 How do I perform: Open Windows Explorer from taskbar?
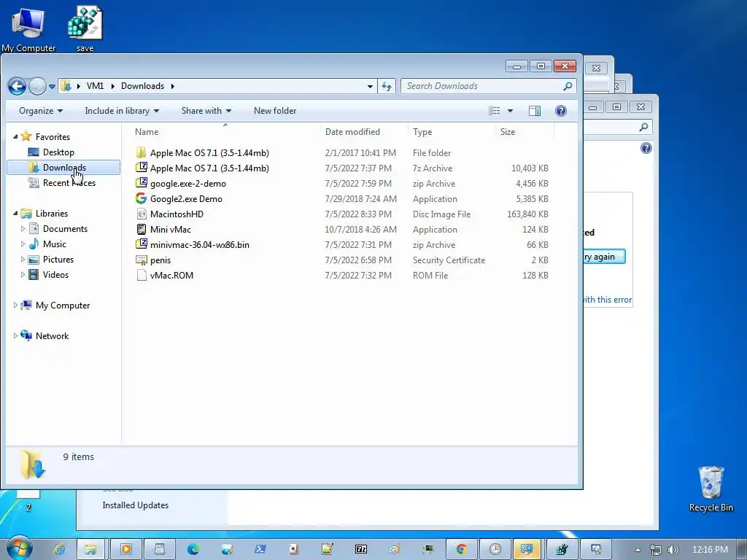(x=90, y=549)
